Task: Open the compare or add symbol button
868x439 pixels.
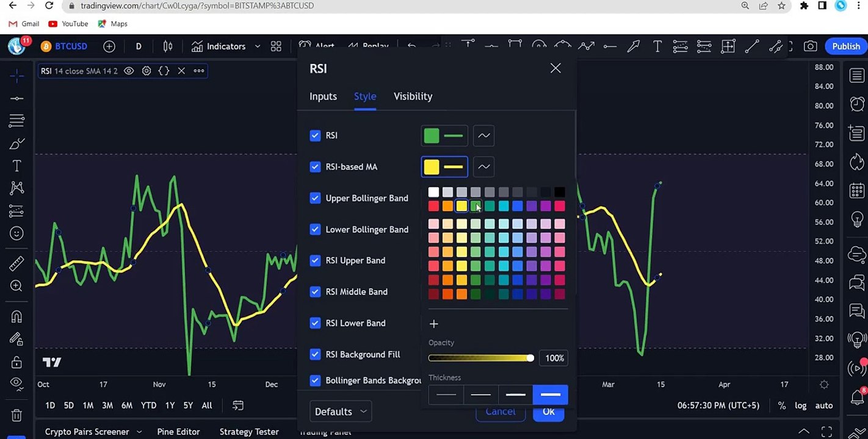Action: (x=109, y=46)
